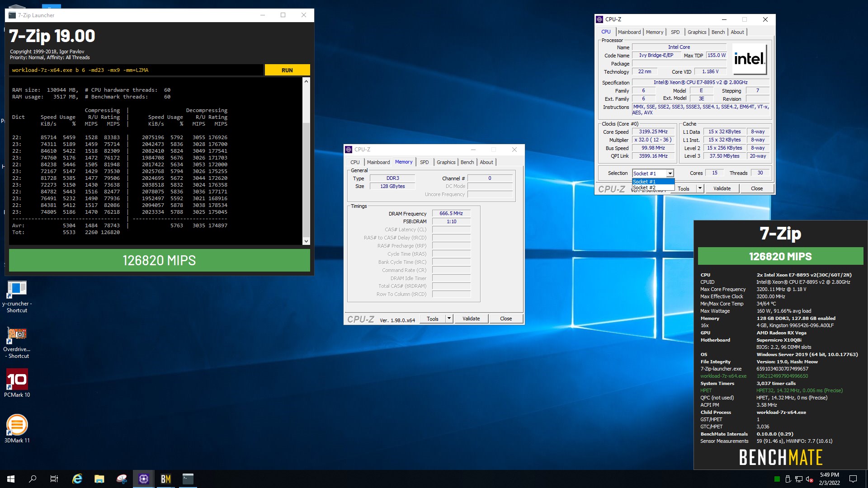Launch 3DMark 11 desktop icon
868x488 pixels.
(x=17, y=428)
